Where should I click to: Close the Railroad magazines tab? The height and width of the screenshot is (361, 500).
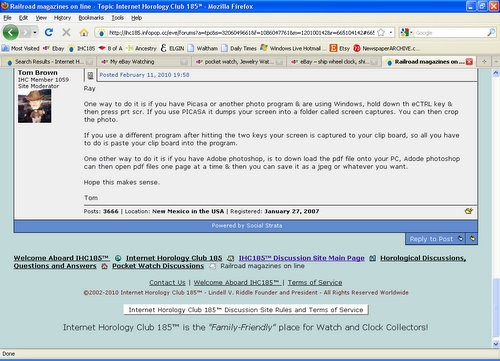tap(469, 62)
